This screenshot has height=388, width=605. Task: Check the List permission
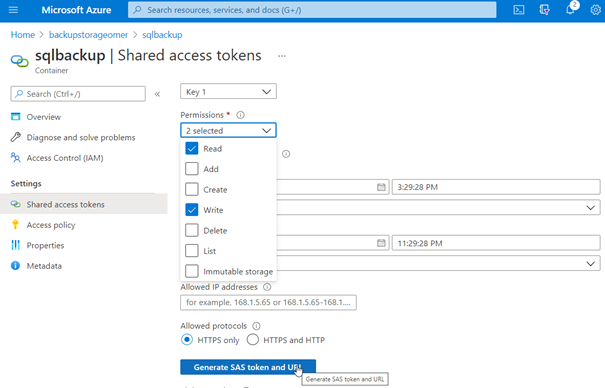pos(192,251)
